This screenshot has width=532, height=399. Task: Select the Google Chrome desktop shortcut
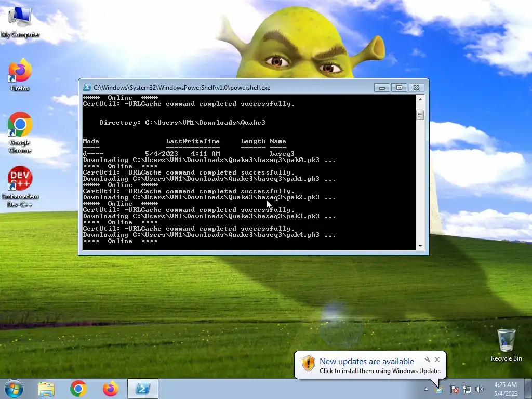[x=20, y=132]
